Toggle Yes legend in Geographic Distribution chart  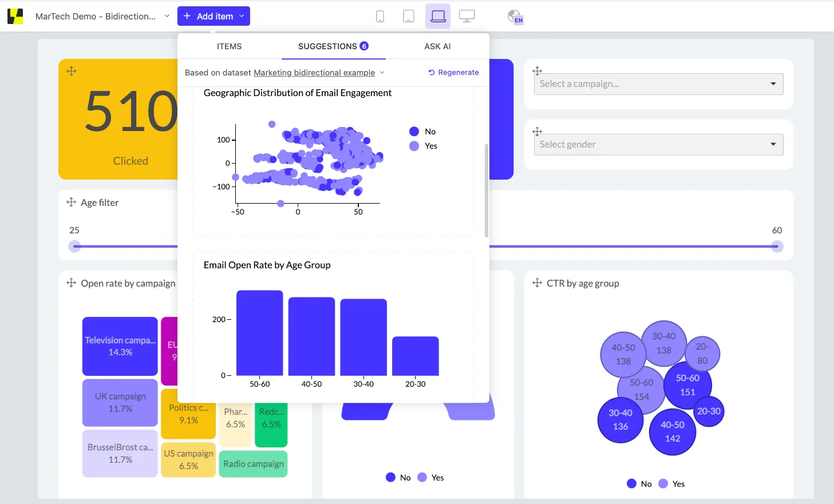424,146
